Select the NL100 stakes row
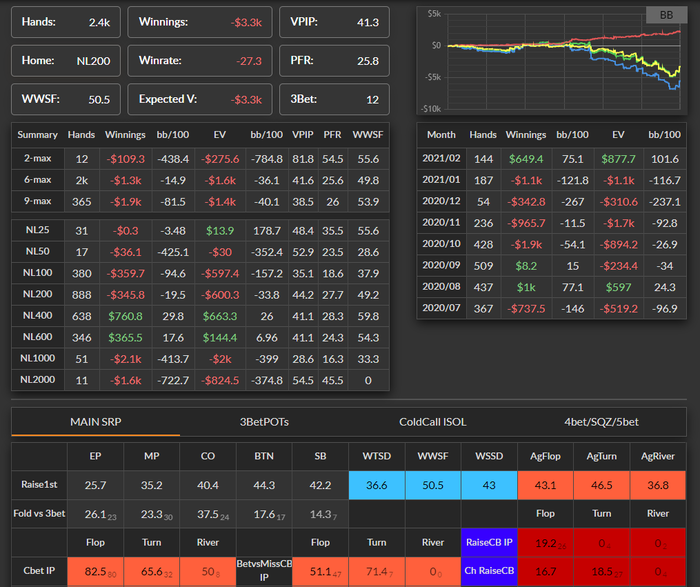 [x=200, y=273]
